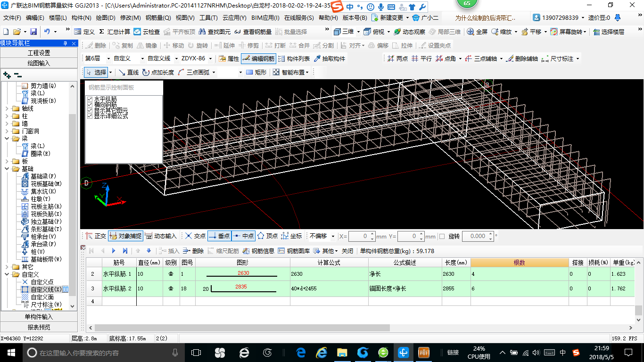The height and width of the screenshot is (362, 644).
Task: Click 单构件输入 panel button
Action: [x=39, y=317]
